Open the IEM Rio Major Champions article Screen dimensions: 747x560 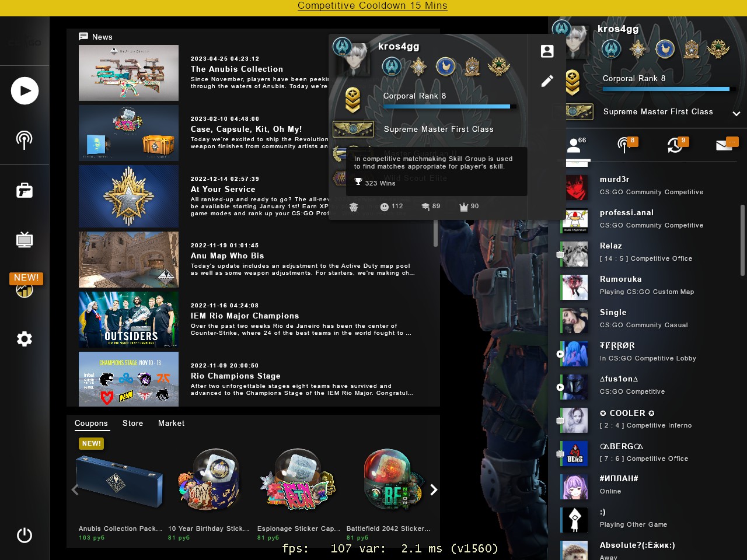click(x=245, y=316)
